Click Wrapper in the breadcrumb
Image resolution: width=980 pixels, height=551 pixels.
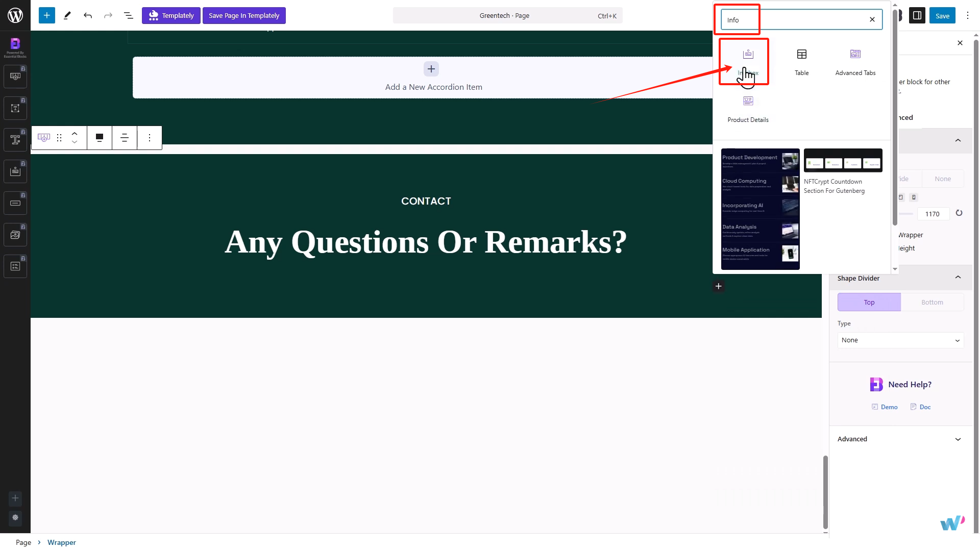point(61,542)
